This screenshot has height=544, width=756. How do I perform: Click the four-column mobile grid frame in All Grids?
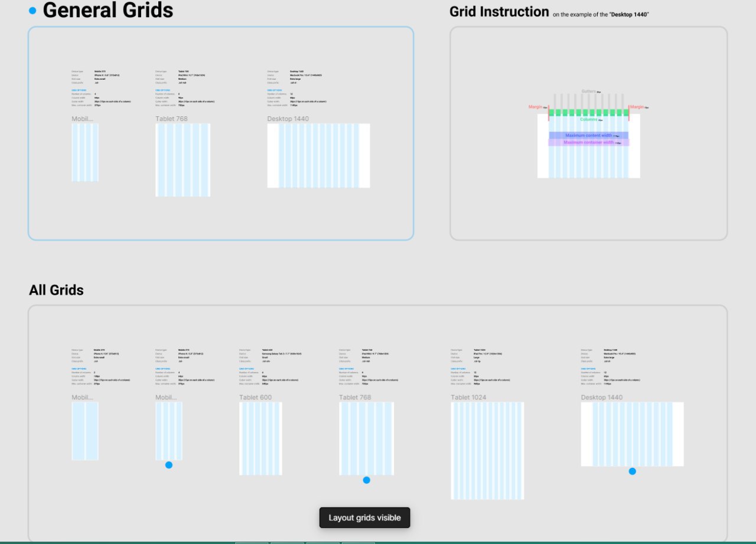[169, 431]
